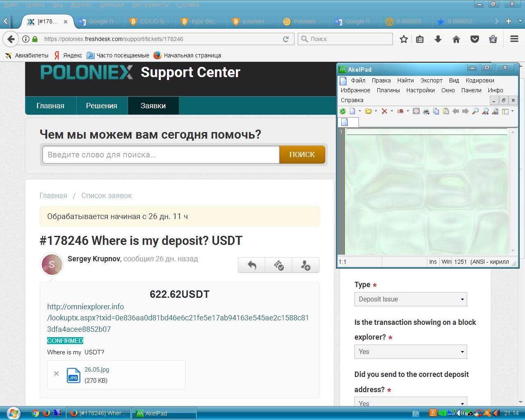Click the Windows Start button
The width and height of the screenshot is (525, 420).
click(13, 413)
